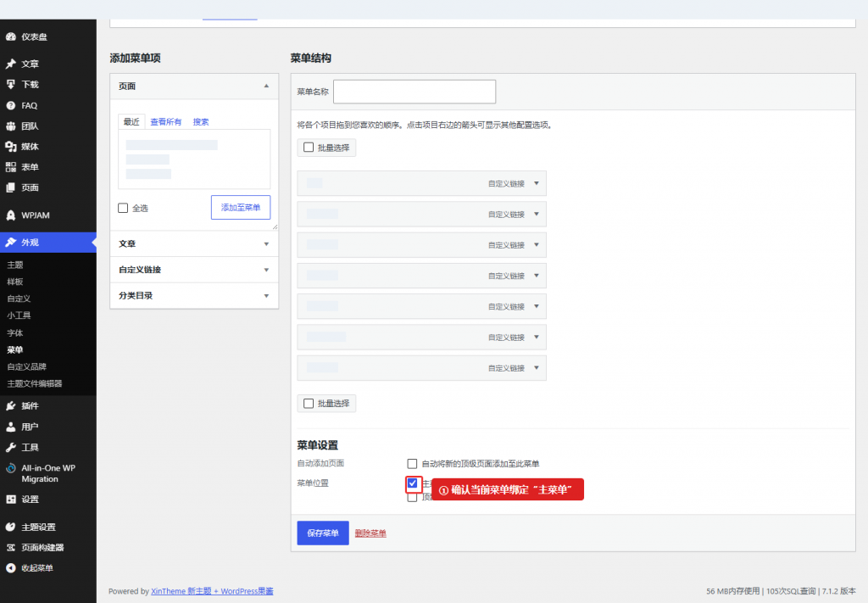Open the XinTheme 新主题 footer link

(212, 591)
